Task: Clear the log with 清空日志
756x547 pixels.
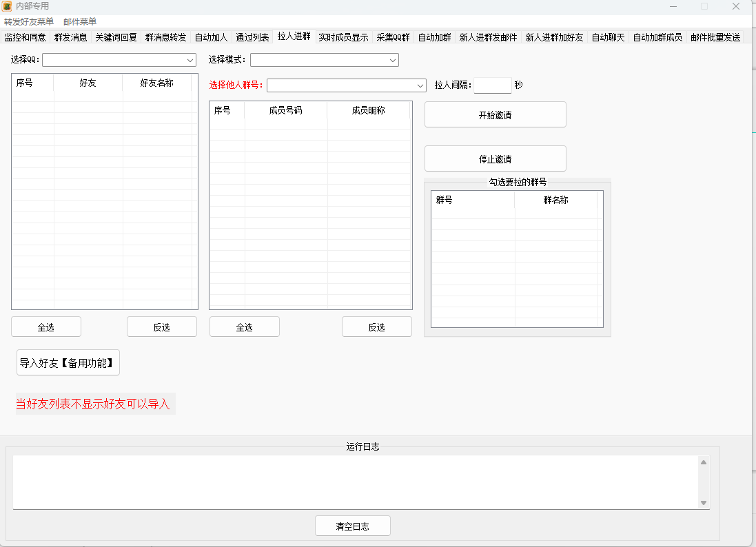Action: (x=352, y=526)
